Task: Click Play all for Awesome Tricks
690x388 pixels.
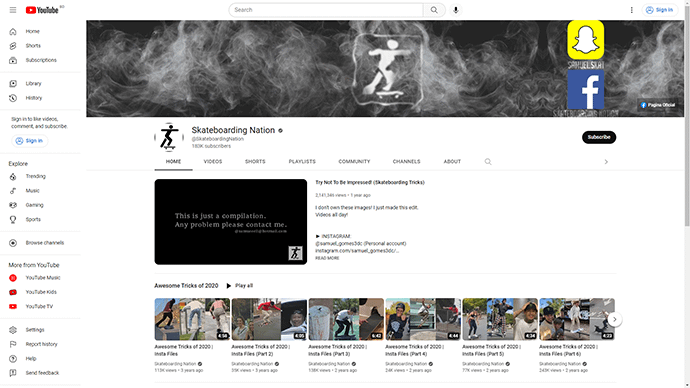Action: [240, 286]
